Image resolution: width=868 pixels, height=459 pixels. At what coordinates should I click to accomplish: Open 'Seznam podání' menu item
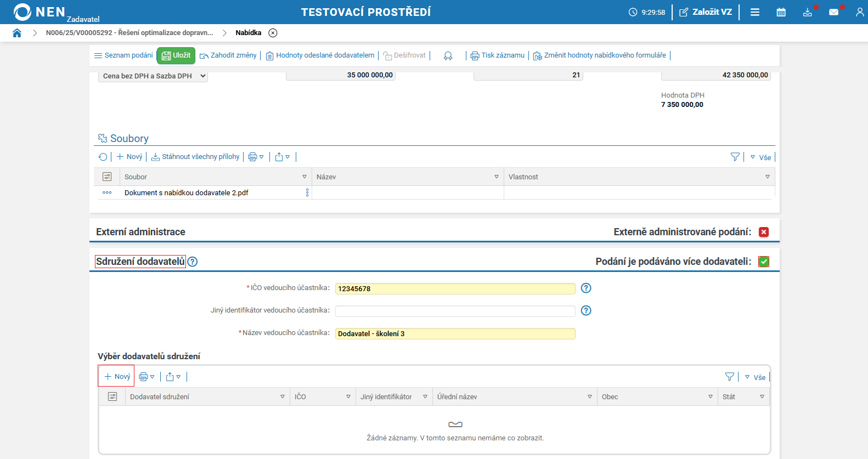click(x=123, y=55)
